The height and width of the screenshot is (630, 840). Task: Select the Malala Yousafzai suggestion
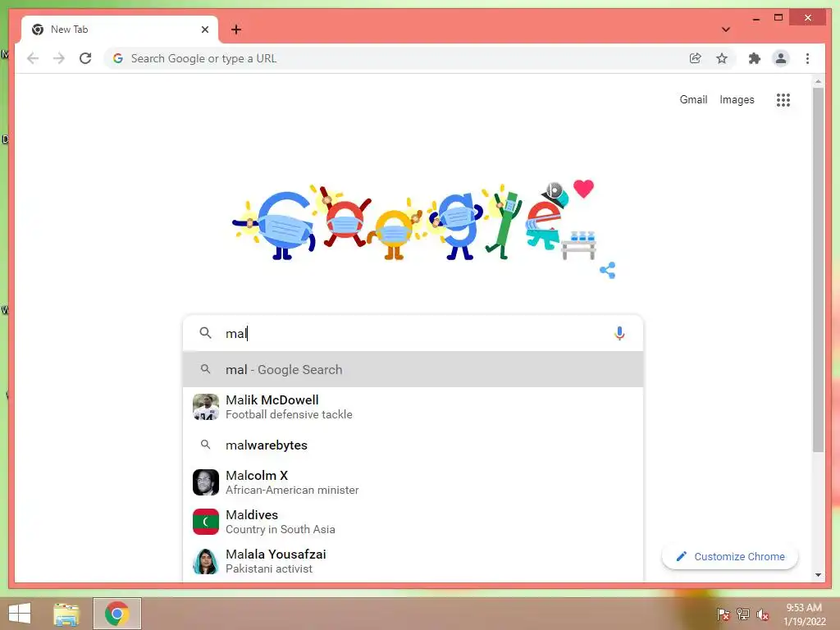(x=413, y=561)
